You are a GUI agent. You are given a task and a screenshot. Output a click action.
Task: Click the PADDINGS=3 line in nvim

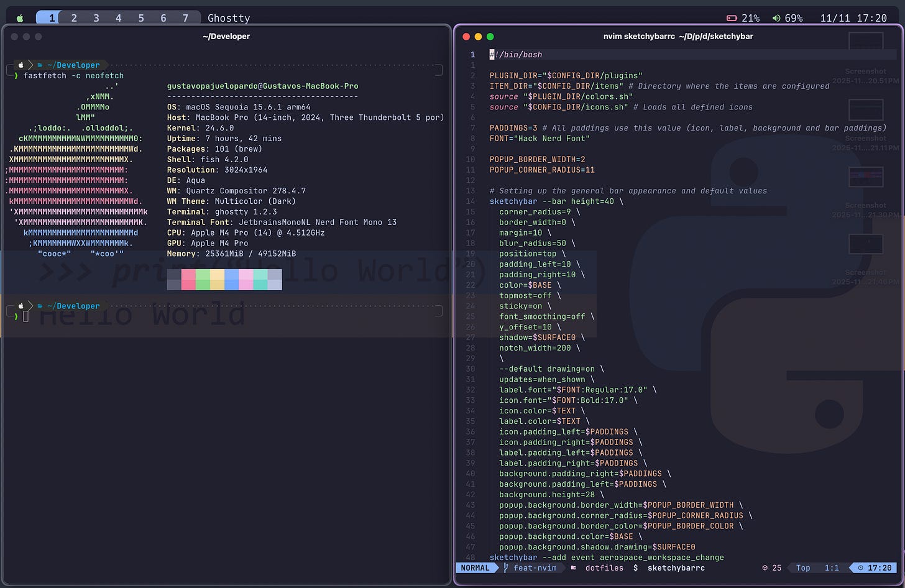click(688, 128)
